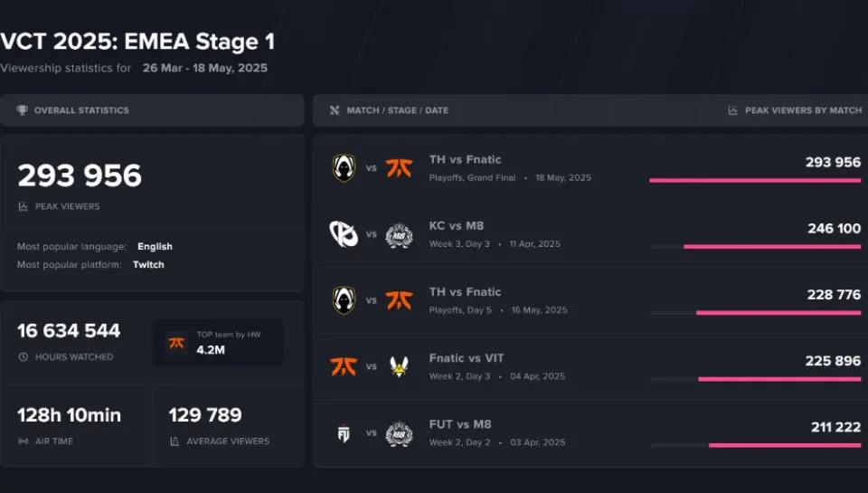
Task: Click the Fnatic logo in Top team card
Action: [176, 343]
